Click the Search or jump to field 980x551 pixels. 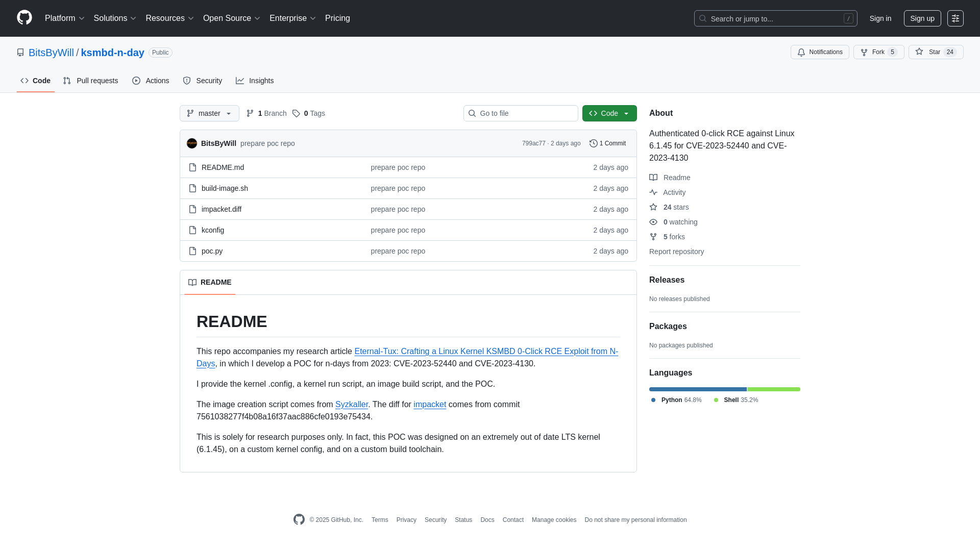coord(775,18)
